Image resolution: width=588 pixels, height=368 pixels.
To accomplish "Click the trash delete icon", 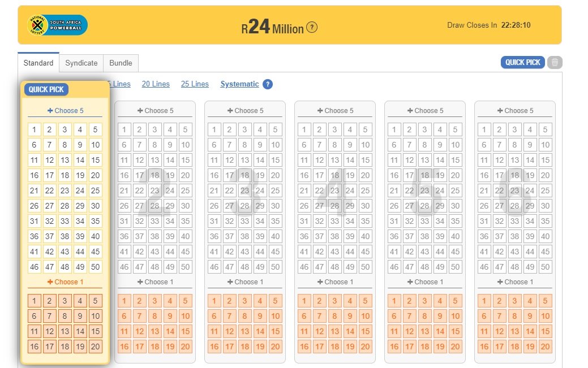I will point(555,62).
